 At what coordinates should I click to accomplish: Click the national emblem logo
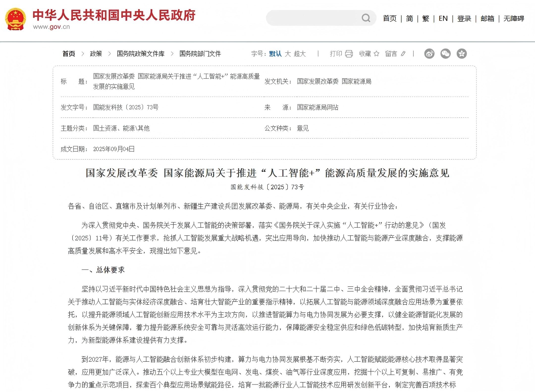point(16,19)
